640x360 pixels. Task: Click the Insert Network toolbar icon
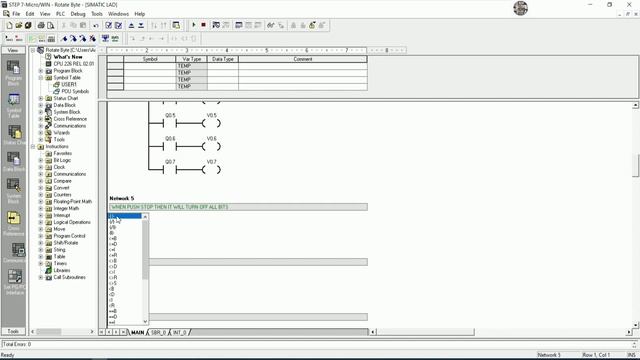(9, 38)
